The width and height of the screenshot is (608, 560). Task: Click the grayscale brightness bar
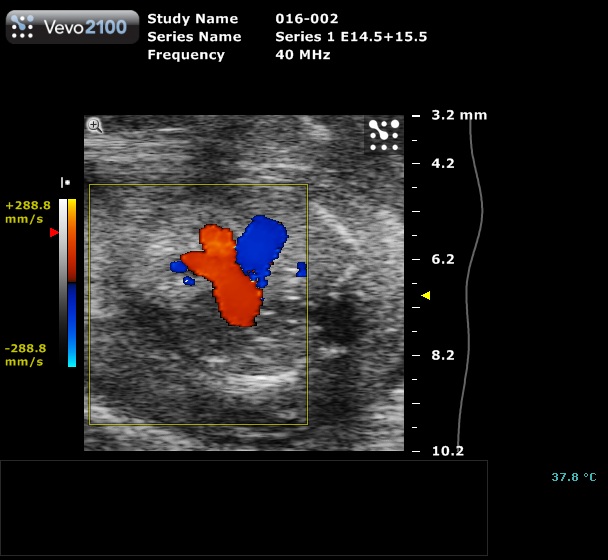63,283
